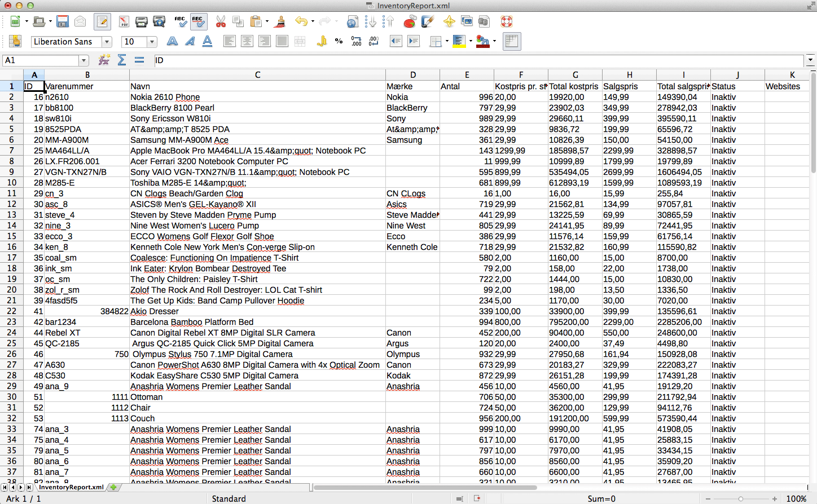Screen dimensions: 817x504
Task: Click the zoom in plus button
Action: 775,499
